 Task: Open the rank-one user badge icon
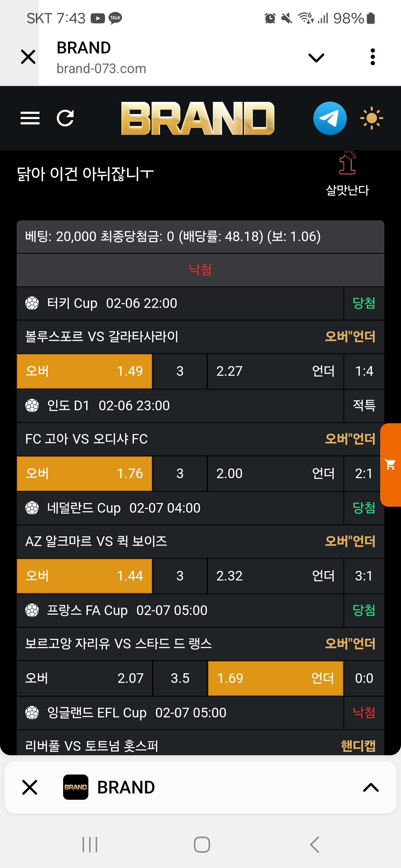point(348,163)
